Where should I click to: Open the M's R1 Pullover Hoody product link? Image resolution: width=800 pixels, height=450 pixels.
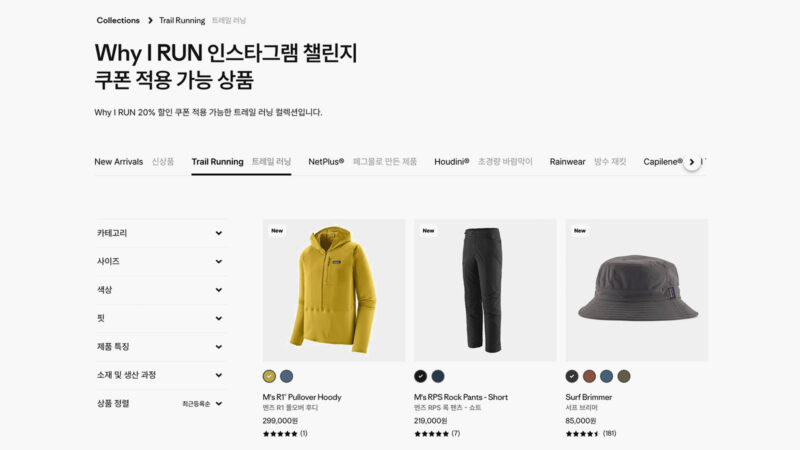(x=302, y=397)
